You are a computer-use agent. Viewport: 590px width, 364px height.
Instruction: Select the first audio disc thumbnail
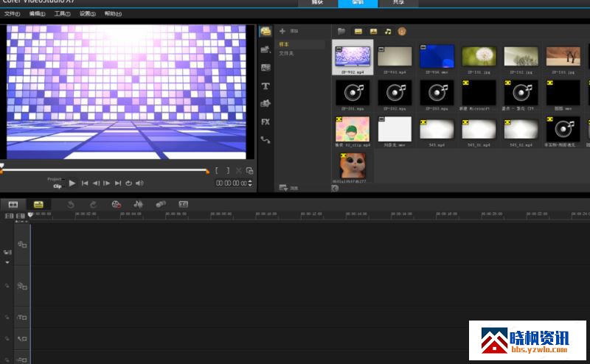353,93
